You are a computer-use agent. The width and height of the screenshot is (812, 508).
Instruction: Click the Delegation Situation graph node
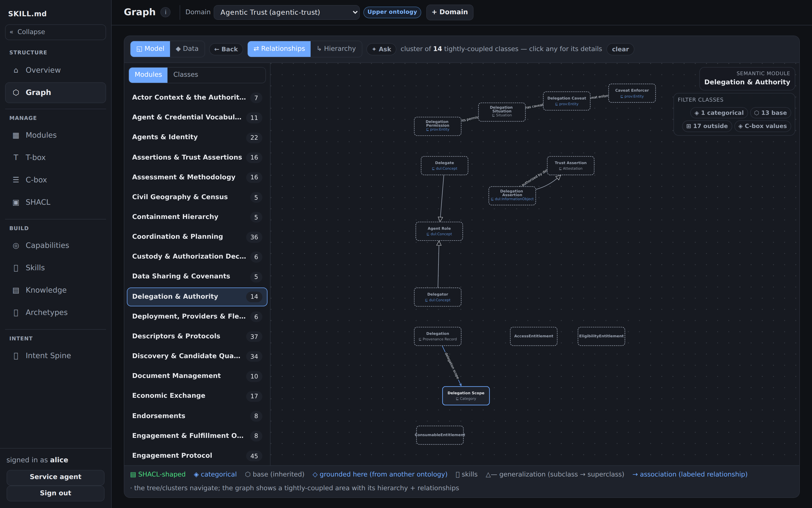[502, 112]
